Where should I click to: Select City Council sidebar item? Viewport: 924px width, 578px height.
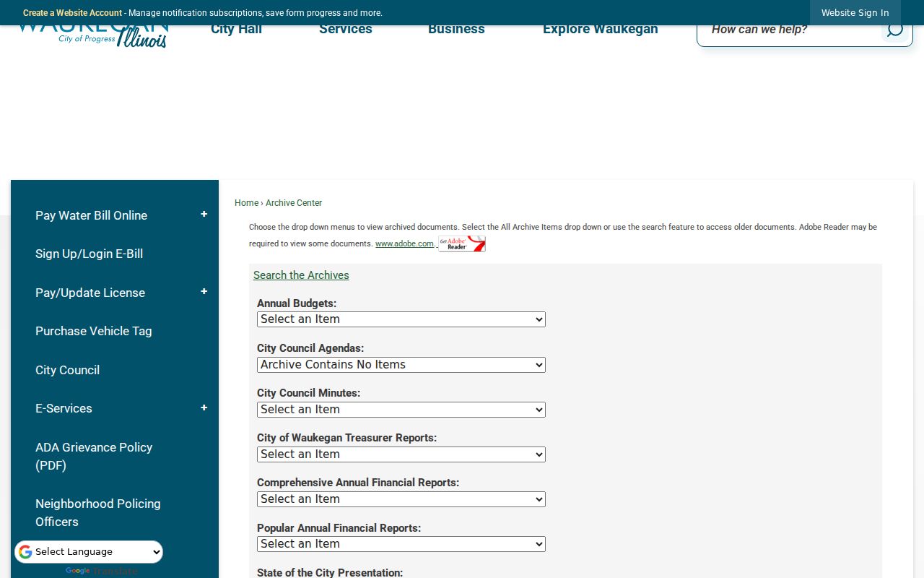[67, 370]
